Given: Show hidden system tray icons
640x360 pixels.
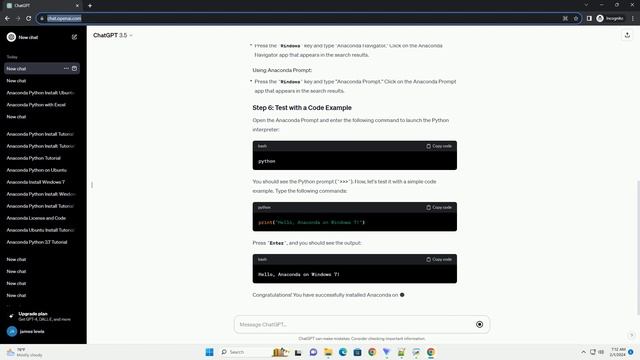Looking at the screenshot, I should tap(583, 352).
